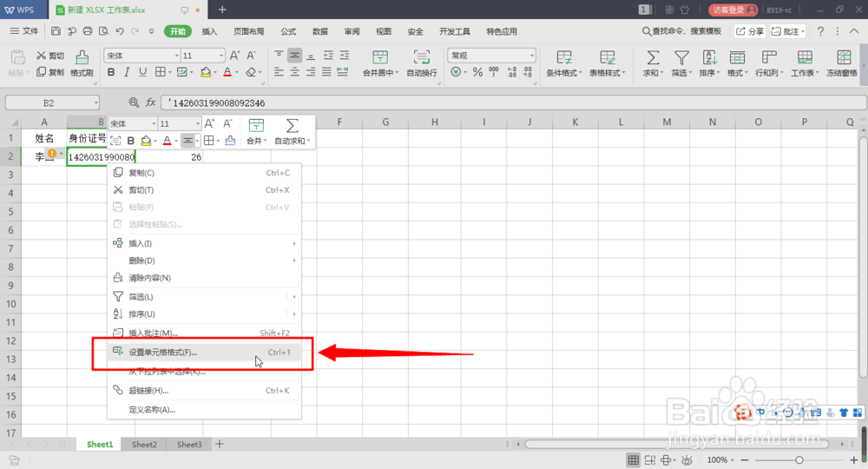Click the Save icon in quick toolbar
This screenshot has width=868, height=469.
click(x=56, y=31)
